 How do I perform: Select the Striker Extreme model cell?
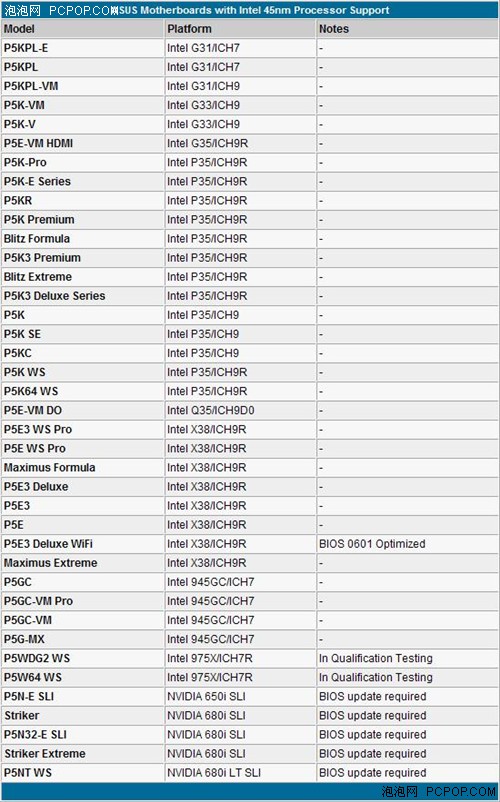tap(82, 753)
